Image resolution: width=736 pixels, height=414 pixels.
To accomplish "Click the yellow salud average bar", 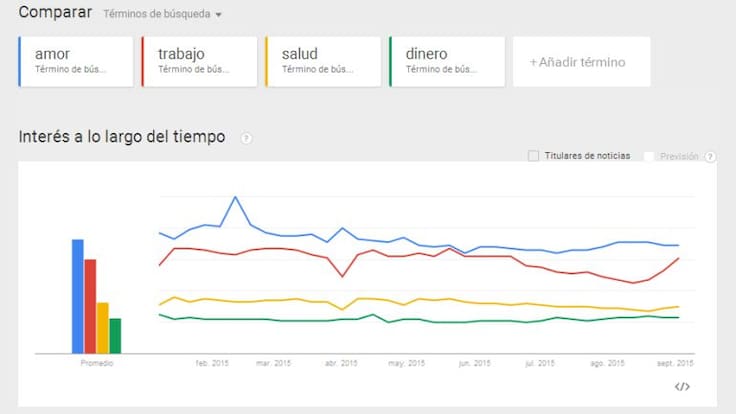I will tap(102, 326).
